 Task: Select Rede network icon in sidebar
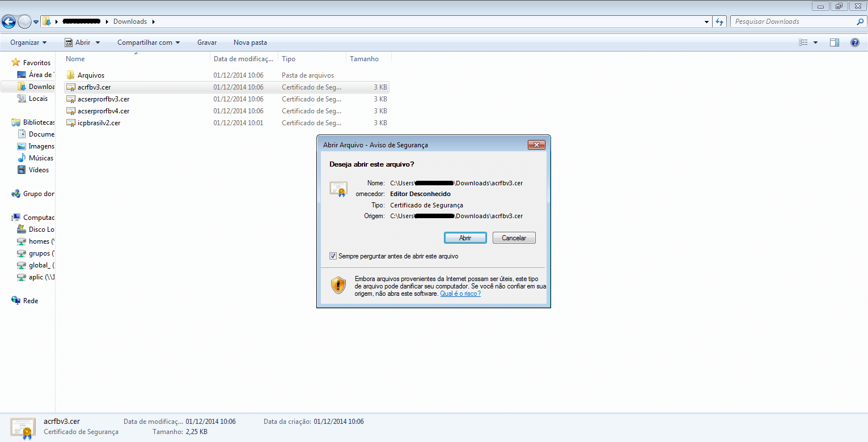[16, 301]
